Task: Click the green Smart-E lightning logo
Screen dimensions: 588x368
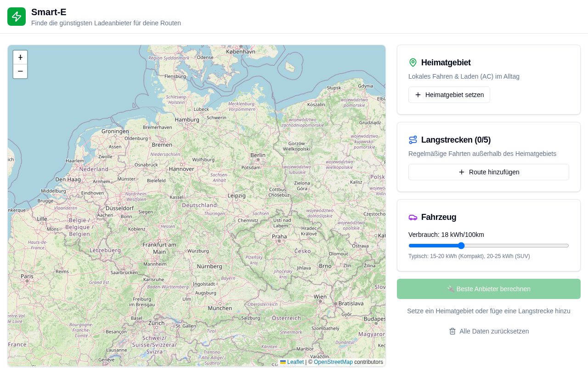Action: pyautogui.click(x=17, y=17)
